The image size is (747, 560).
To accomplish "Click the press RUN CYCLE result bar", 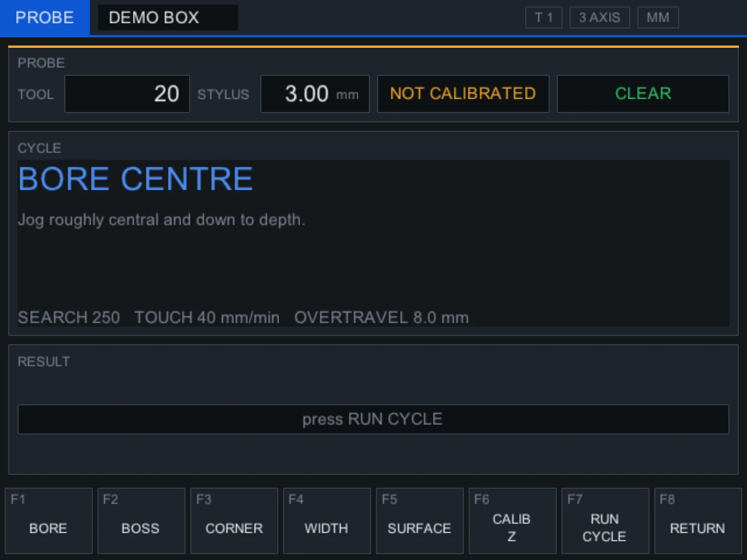I will (x=373, y=419).
